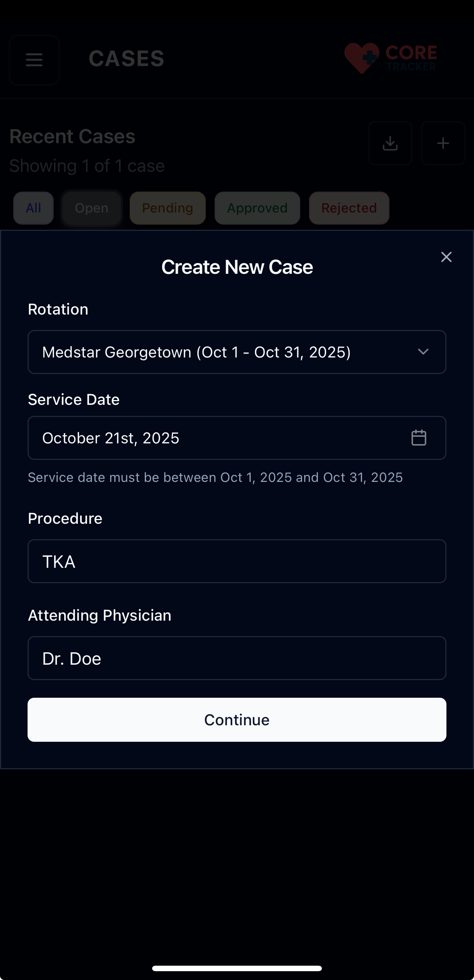Switch to Approved cases filter

coord(257,208)
